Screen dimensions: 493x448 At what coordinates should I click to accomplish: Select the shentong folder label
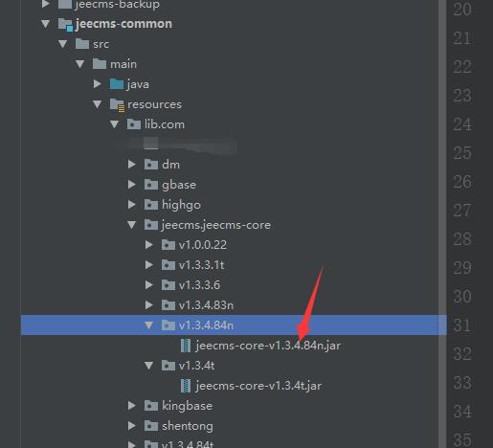[188, 426]
